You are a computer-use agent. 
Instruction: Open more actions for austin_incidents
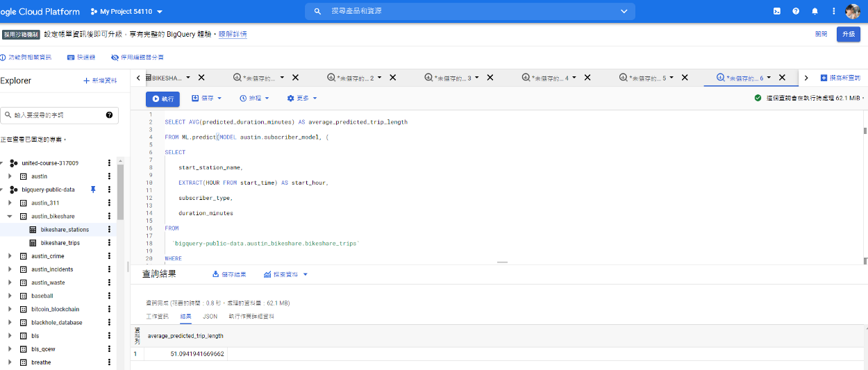coord(109,269)
